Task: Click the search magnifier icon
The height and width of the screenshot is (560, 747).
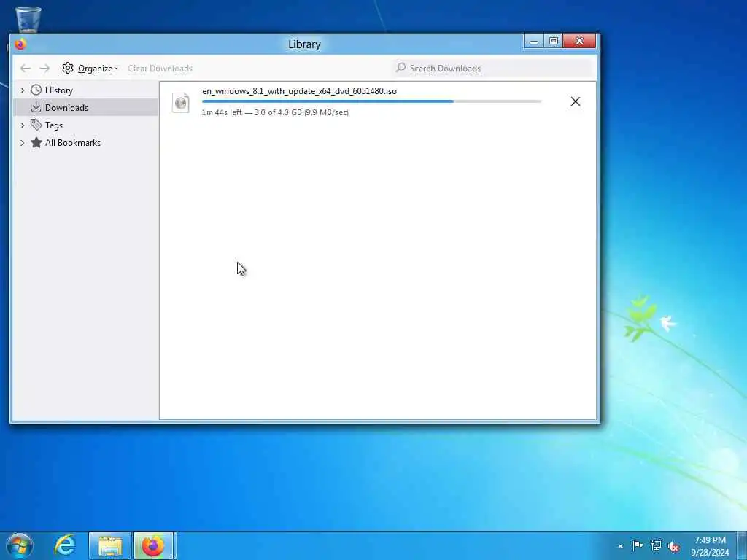Action: pos(400,68)
